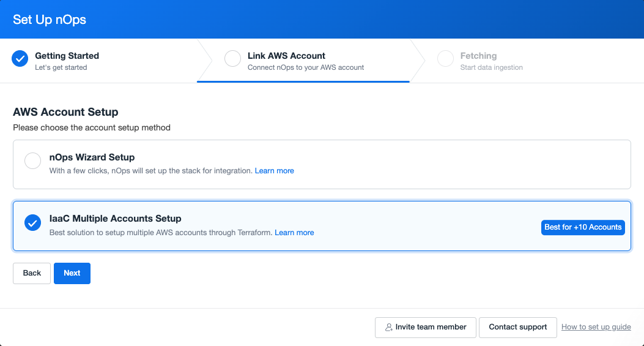Toggle the IaaC Multiple Accounts Setup radio
This screenshot has width=644, height=346.
coord(32,222)
